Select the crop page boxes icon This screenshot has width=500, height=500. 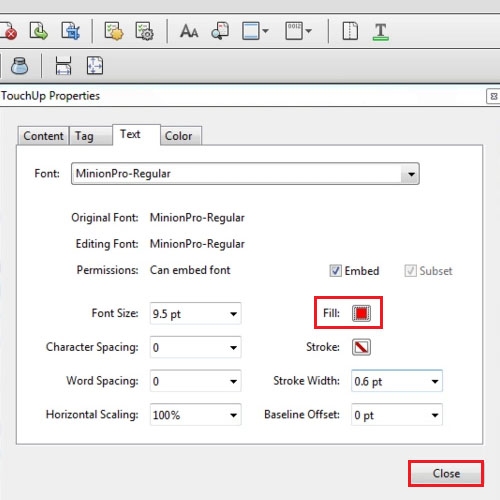[x=63, y=65]
